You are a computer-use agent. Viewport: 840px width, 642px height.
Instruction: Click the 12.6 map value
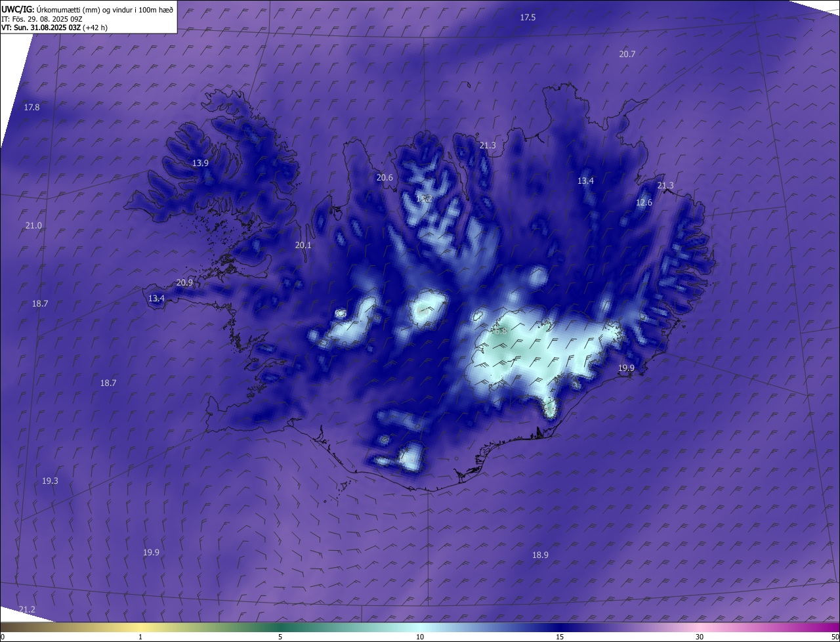coord(644,203)
